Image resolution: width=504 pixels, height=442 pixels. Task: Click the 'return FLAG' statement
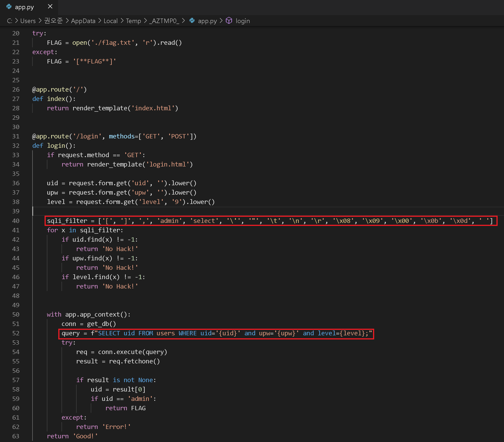(125, 408)
